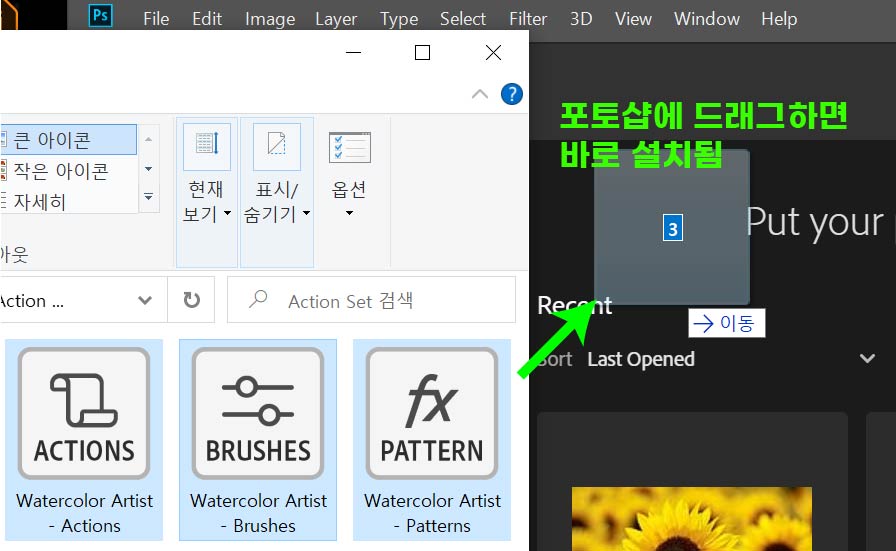Move layout gallery up one row
The height and width of the screenshot is (551, 896).
149,139
